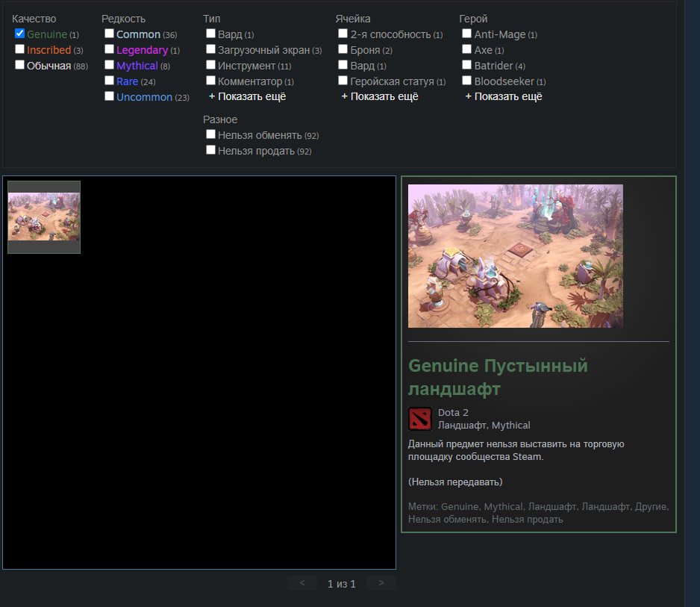Expand more options under Тип
The width and height of the screenshot is (700, 607).
tap(247, 96)
